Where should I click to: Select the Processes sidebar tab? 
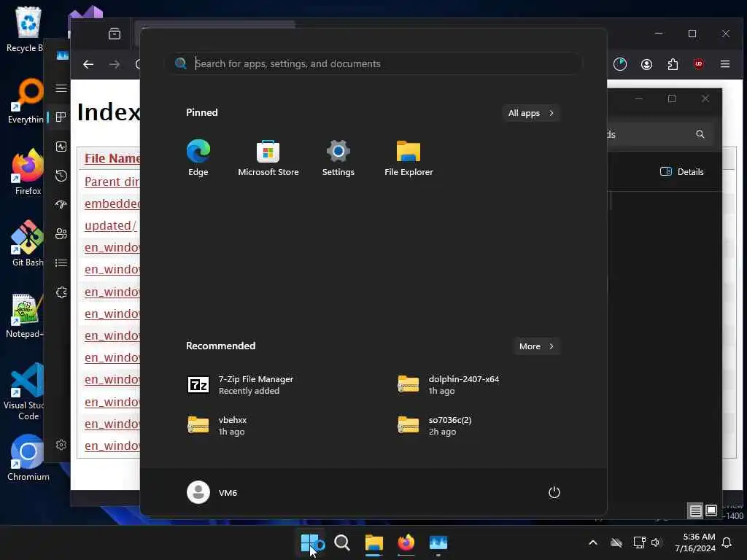(x=61, y=117)
